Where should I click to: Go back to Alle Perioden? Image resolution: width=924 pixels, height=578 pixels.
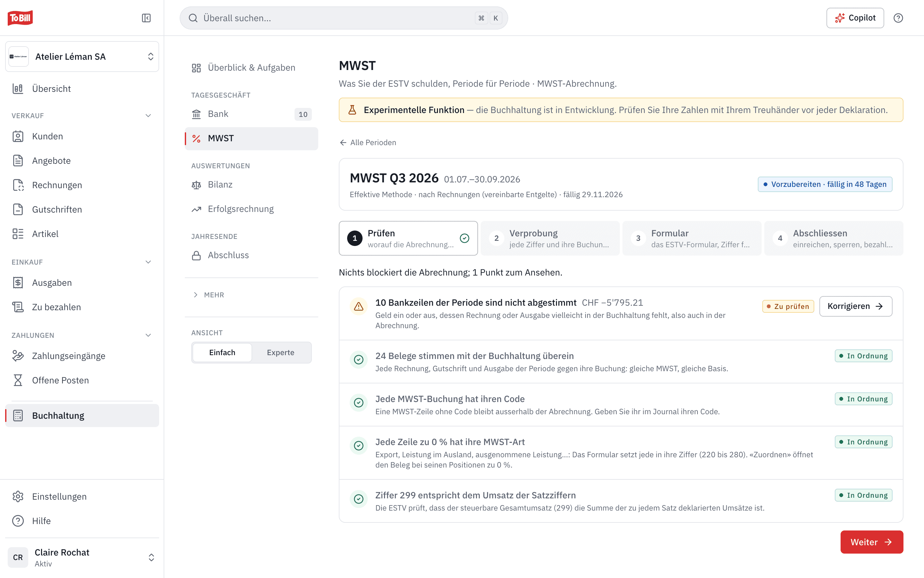368,143
